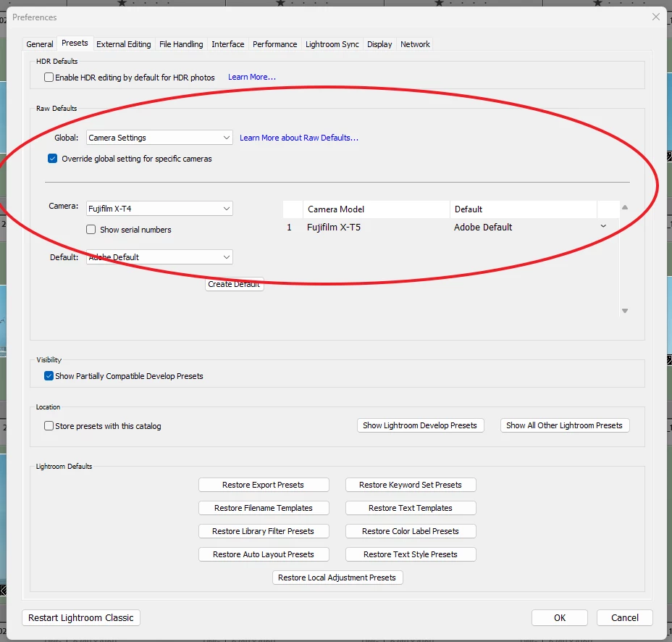Enable HDR editing by default checkbox
Screen dimensions: 672x642
(x=49, y=78)
